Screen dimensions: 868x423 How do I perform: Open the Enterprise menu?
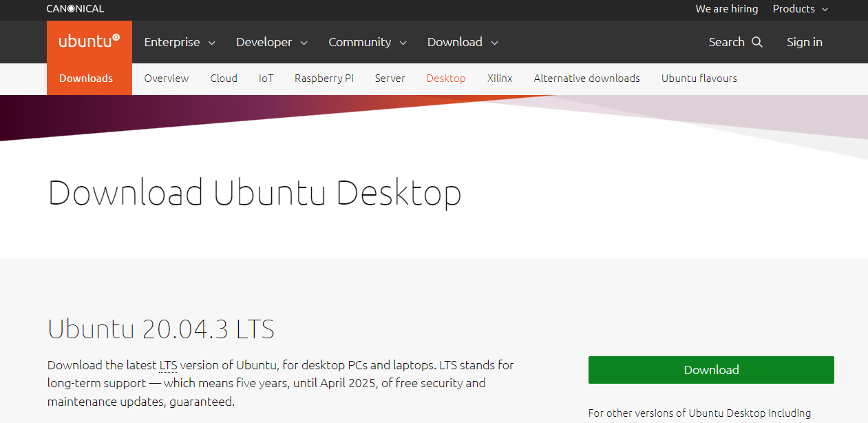(x=180, y=42)
